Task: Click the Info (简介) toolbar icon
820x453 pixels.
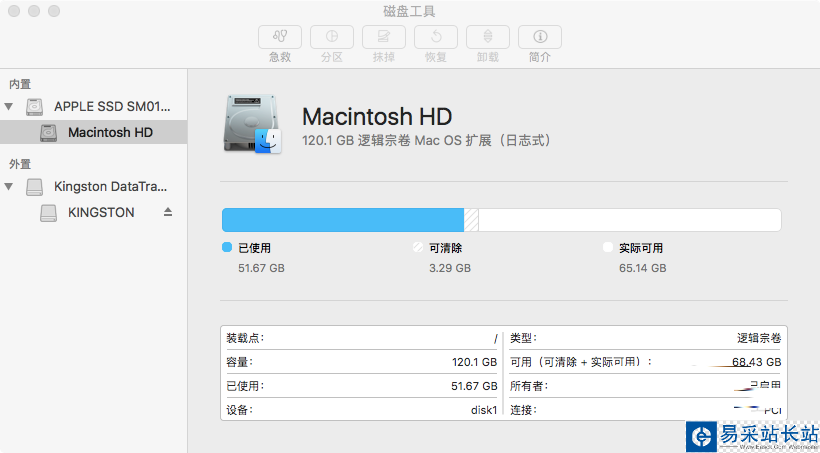Action: pos(540,38)
